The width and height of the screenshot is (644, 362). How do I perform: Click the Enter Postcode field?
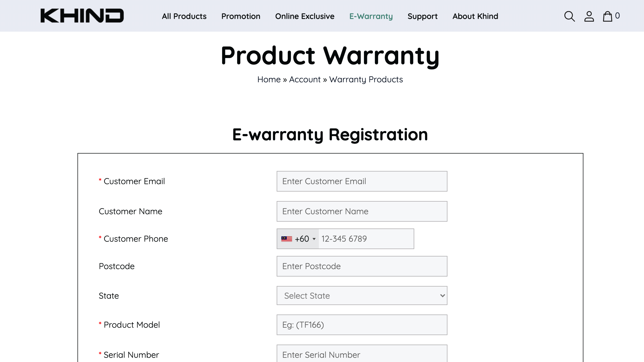click(x=362, y=266)
